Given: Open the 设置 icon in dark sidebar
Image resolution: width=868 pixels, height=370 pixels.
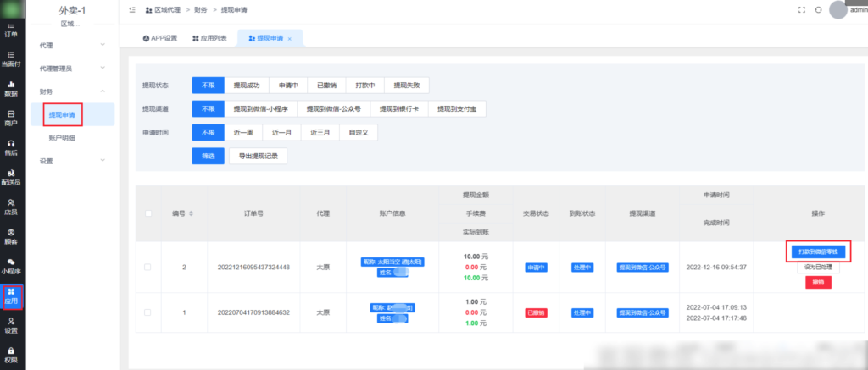Looking at the screenshot, I should tap(11, 326).
